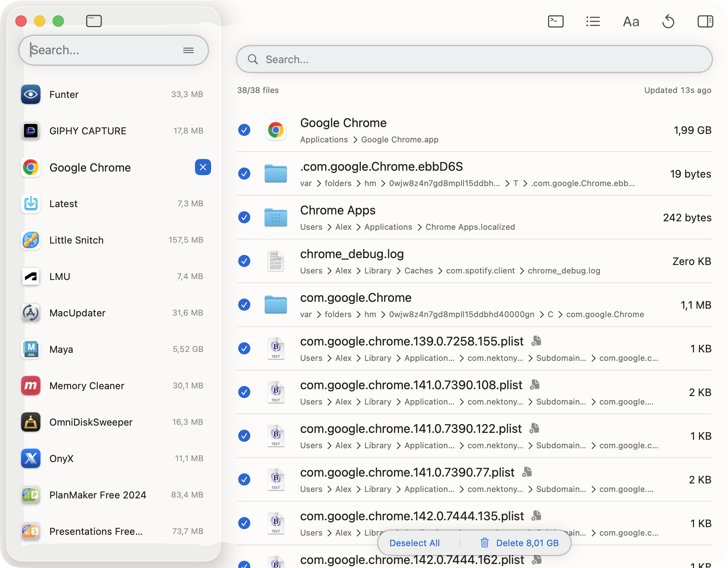Click the refresh rescan arrow icon
This screenshot has height=568, width=728.
668,21
